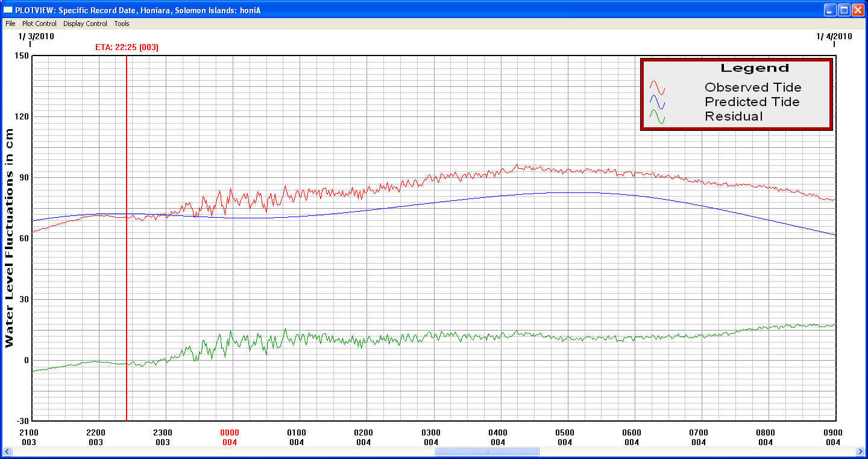868x459 pixels.
Task: Click the '60' y-axis value
Action: (x=24, y=238)
